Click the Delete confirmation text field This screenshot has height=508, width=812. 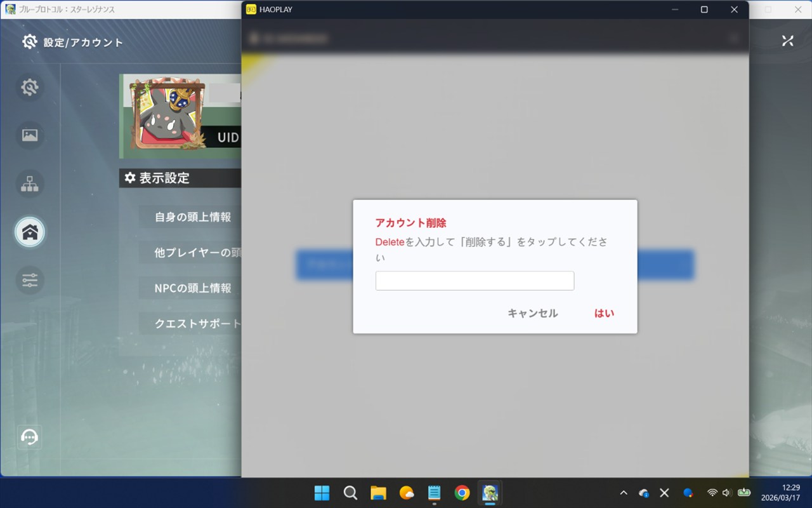[x=475, y=281]
